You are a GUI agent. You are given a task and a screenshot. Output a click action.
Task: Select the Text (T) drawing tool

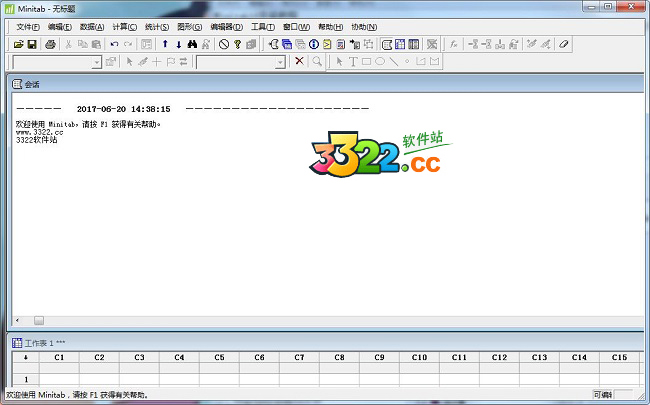(x=353, y=62)
